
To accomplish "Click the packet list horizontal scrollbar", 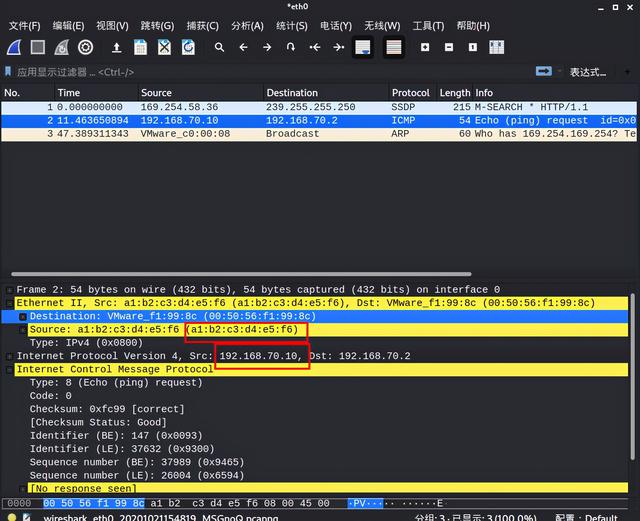I will click(x=241, y=274).
